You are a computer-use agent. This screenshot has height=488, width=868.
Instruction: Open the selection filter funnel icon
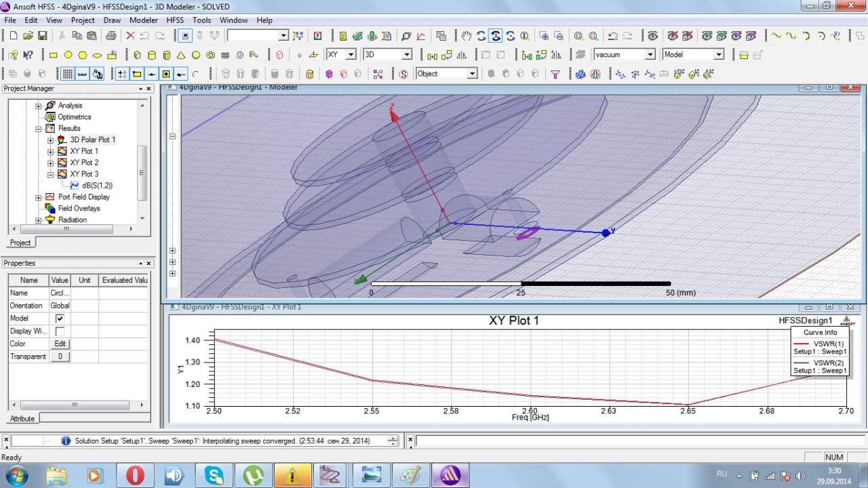(x=555, y=74)
